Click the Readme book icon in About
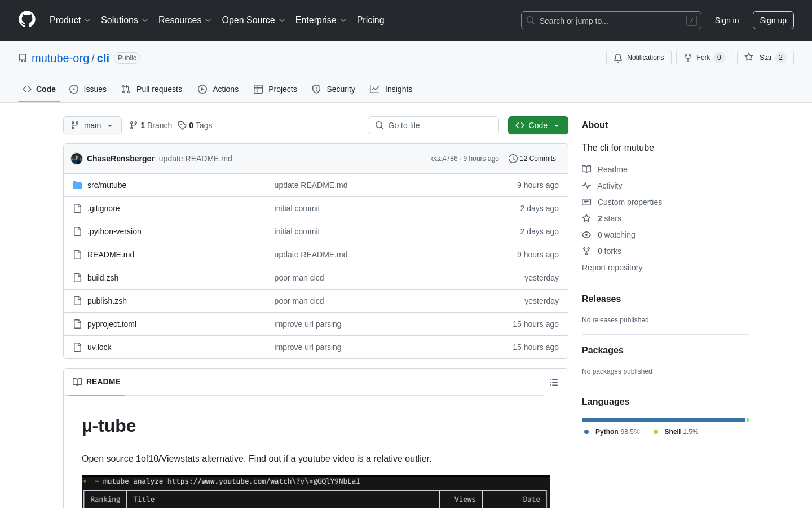Viewport: 812px width, 508px height. 586,169
